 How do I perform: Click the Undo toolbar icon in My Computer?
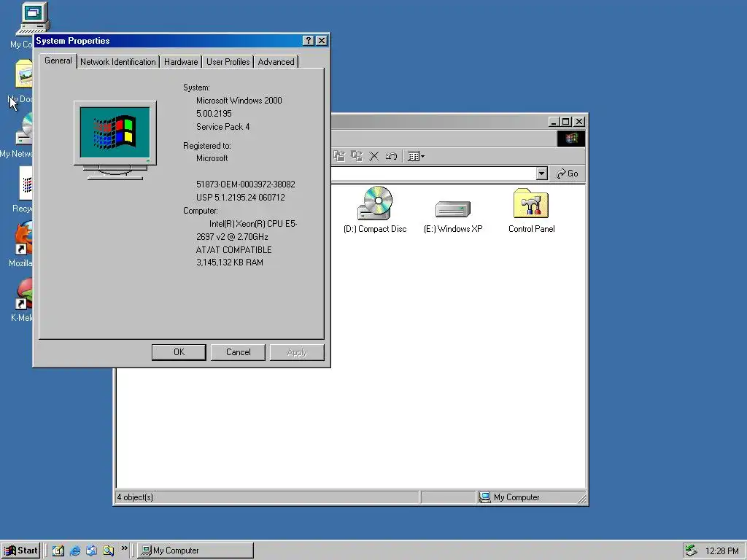point(391,156)
